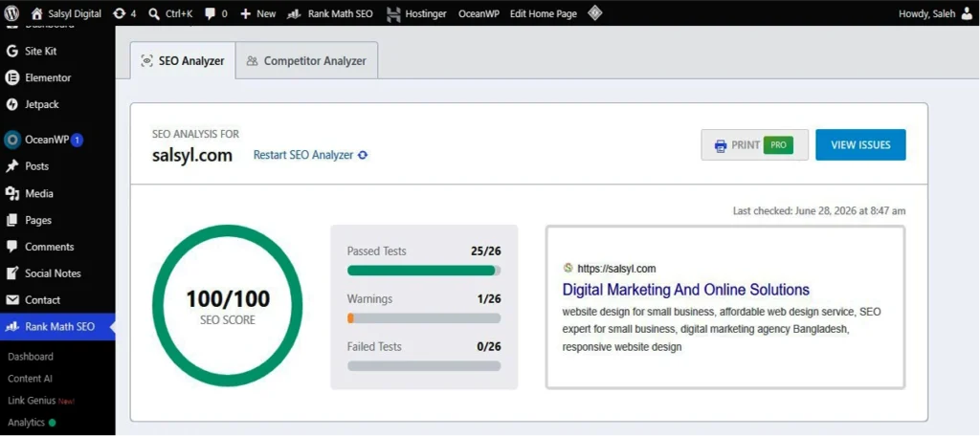Click the OceanWP circle icon in sidebar
980x436 pixels.
point(11,140)
